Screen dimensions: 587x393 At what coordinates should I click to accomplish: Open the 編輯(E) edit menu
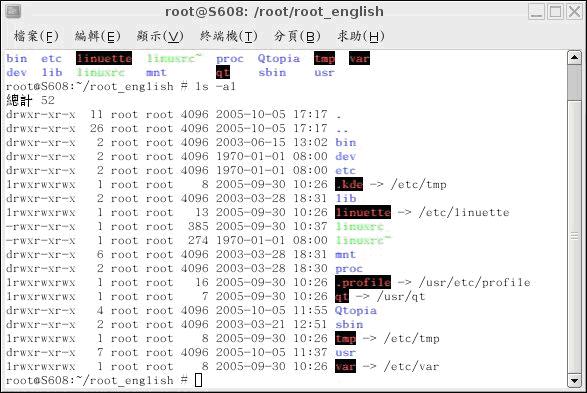tap(98, 36)
